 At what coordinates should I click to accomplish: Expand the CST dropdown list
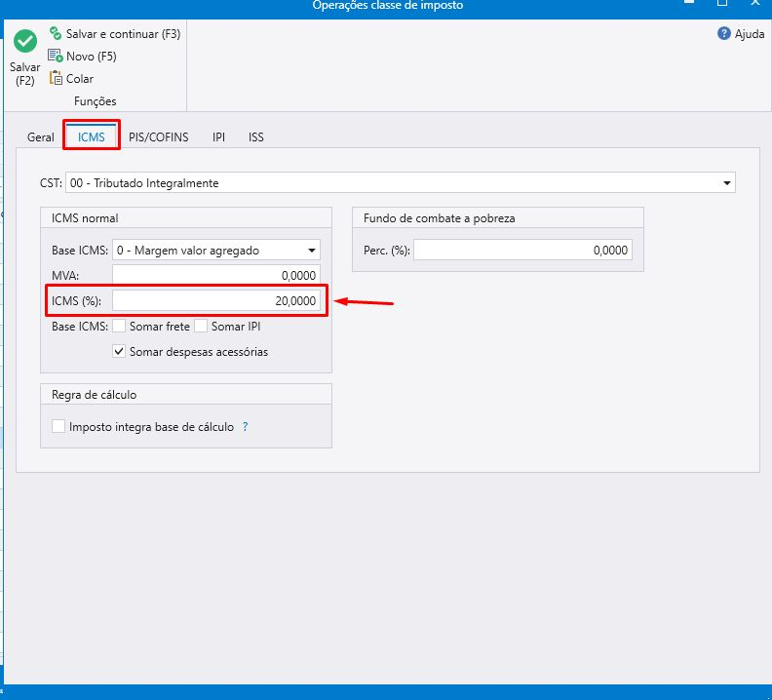pos(727,183)
